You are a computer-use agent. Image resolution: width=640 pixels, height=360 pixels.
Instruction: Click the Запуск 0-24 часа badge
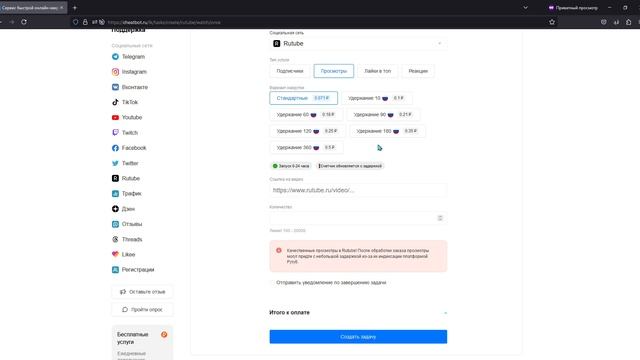(291, 166)
